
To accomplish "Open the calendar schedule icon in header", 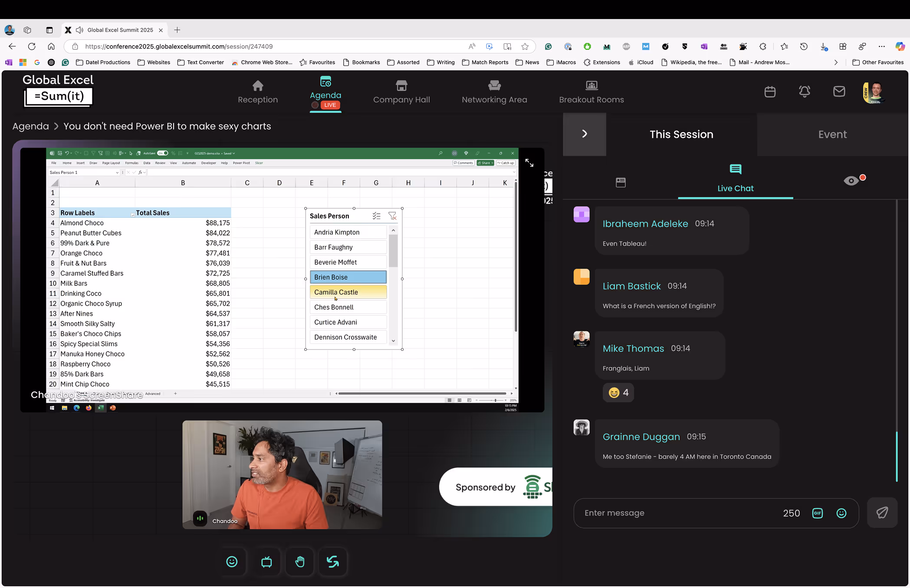I will point(770,91).
